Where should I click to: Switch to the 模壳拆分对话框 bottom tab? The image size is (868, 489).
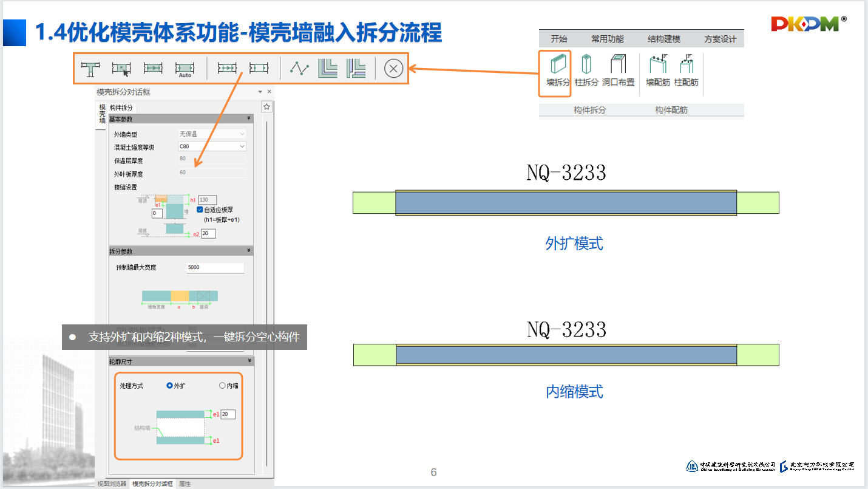click(153, 484)
